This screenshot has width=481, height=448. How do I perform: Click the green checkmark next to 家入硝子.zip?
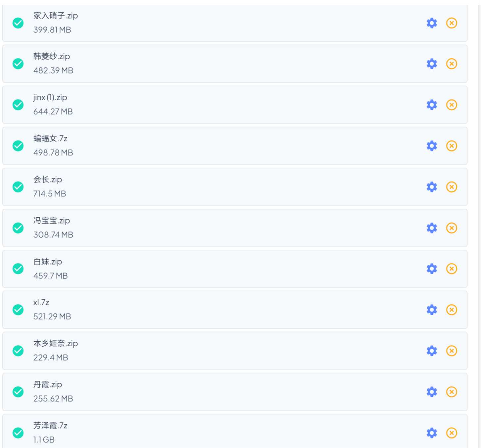18,23
